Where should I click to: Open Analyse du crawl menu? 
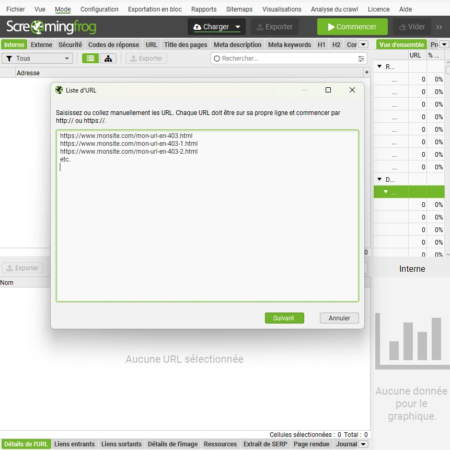334,9
